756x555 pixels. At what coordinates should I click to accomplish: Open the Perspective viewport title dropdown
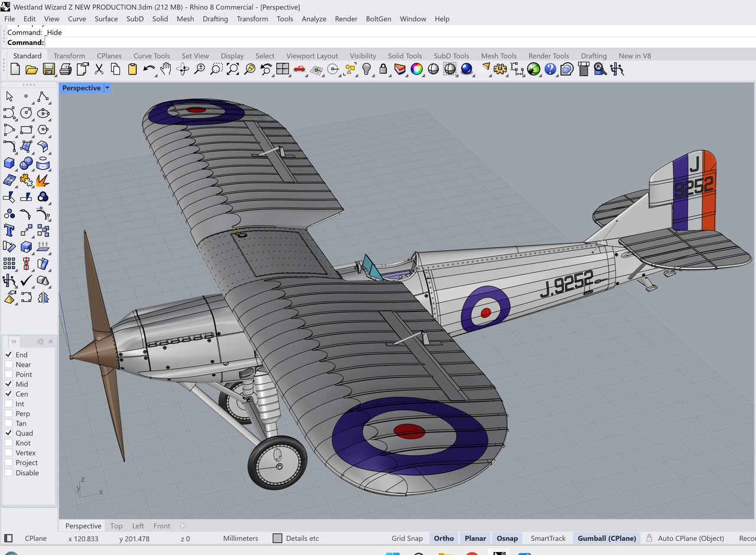(107, 87)
